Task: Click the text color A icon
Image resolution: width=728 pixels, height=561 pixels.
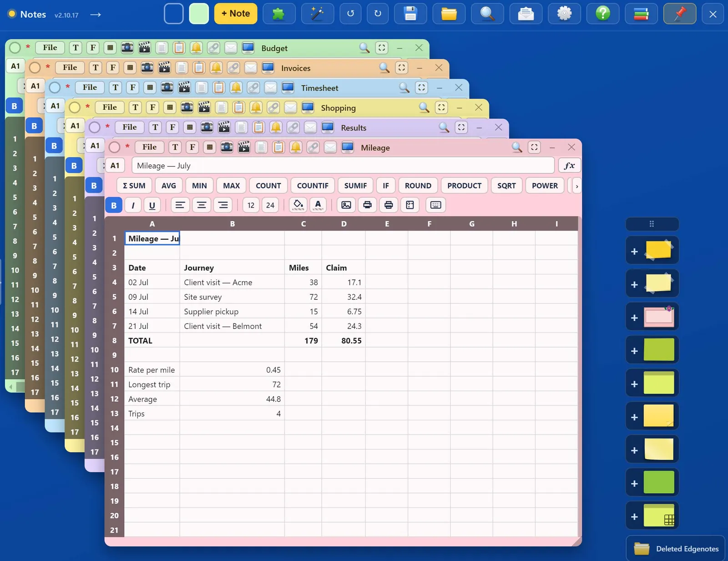Action: tap(318, 205)
